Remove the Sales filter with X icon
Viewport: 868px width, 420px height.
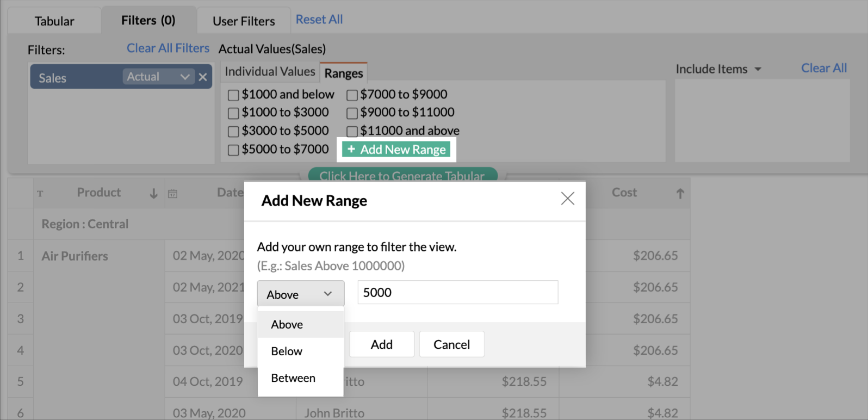[x=203, y=77]
